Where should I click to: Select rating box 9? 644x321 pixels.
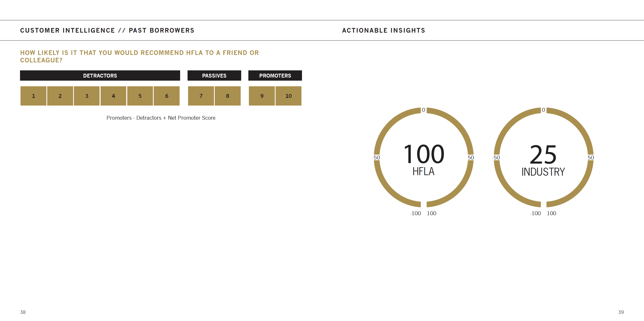[x=262, y=96]
